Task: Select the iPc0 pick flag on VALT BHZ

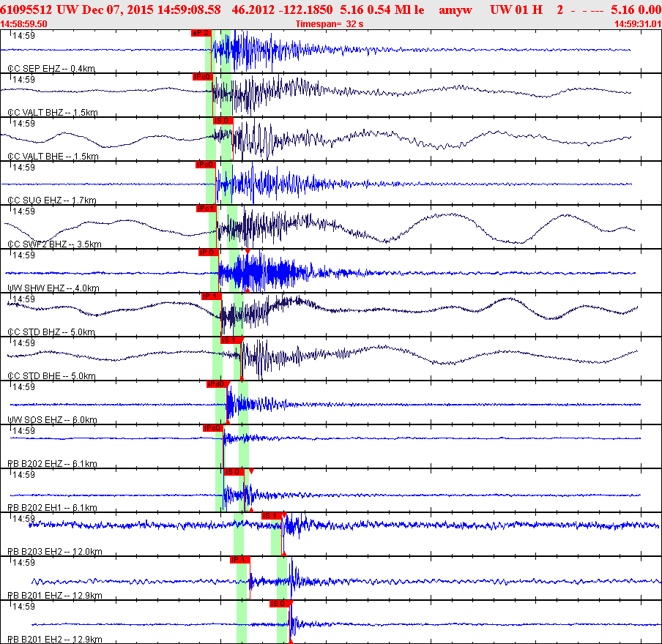Action: [x=203, y=77]
